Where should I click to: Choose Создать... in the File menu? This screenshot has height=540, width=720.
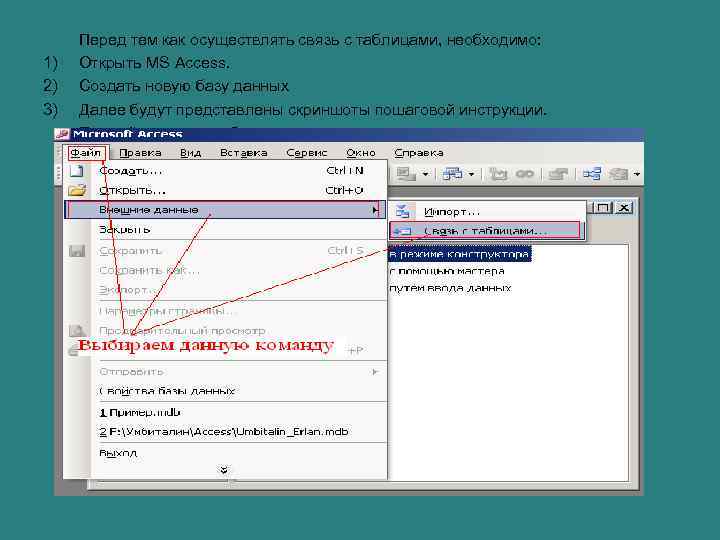(225, 171)
